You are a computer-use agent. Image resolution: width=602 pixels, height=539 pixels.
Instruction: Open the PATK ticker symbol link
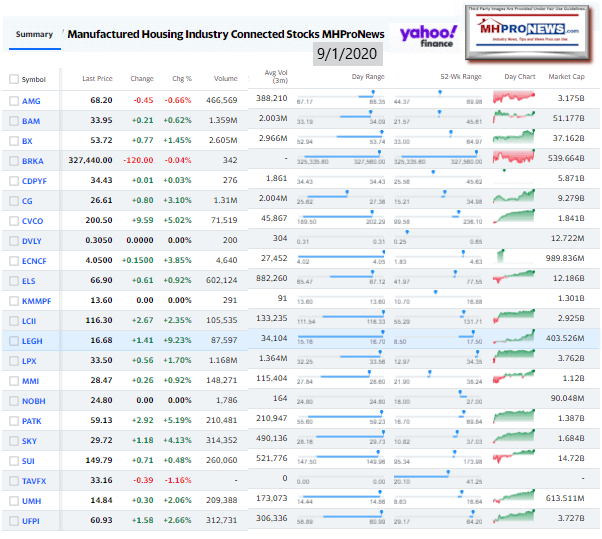[x=32, y=421]
